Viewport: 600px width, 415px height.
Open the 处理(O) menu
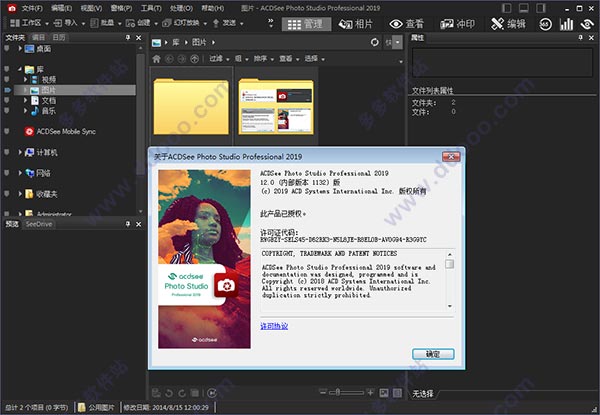181,8
